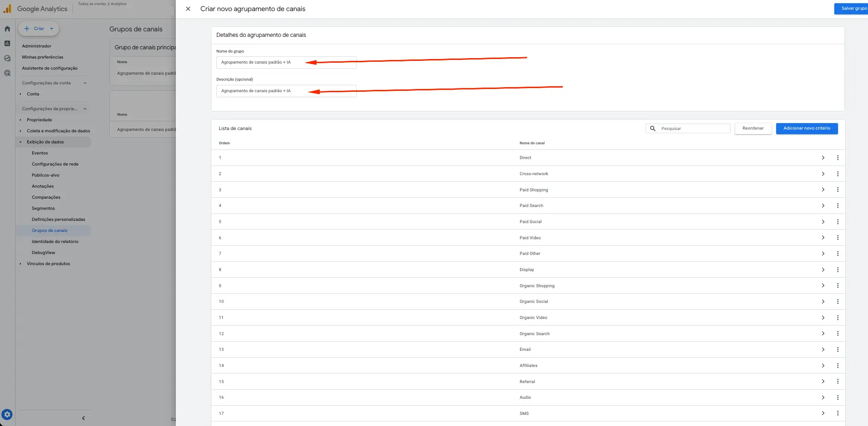Expand the Organic Search channel row
This screenshot has width=868, height=426.
click(823, 334)
